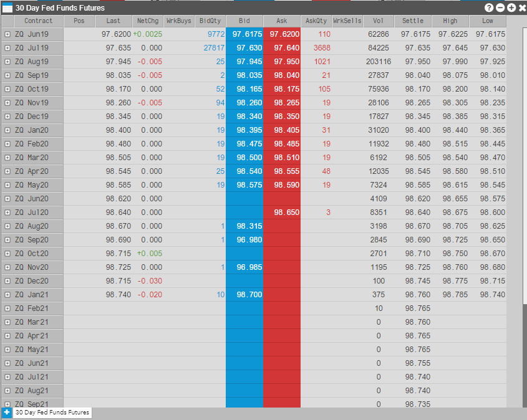Viewport: 527px width, 420px height.
Task: Click the 96.980 bid for ZQ Sep20
Action: pos(244,240)
